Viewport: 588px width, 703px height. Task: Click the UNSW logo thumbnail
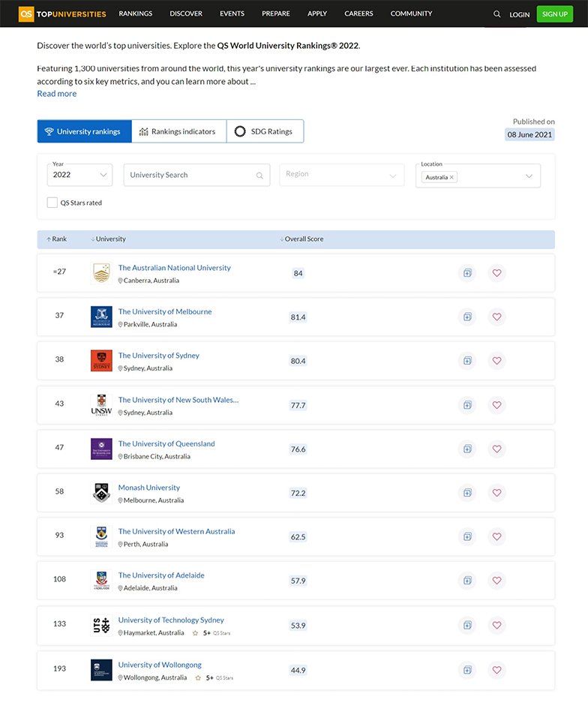click(x=101, y=405)
